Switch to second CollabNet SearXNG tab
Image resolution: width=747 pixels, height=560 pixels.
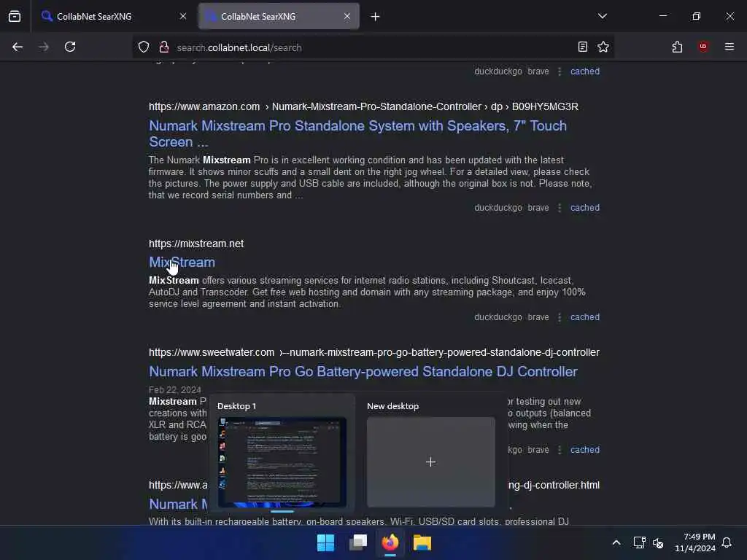[x=279, y=16]
